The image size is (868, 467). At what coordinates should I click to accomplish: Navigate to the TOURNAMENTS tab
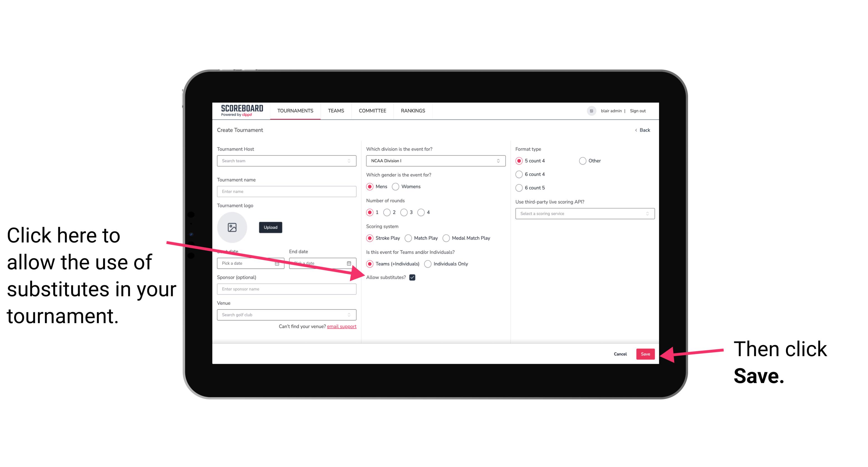(x=295, y=110)
